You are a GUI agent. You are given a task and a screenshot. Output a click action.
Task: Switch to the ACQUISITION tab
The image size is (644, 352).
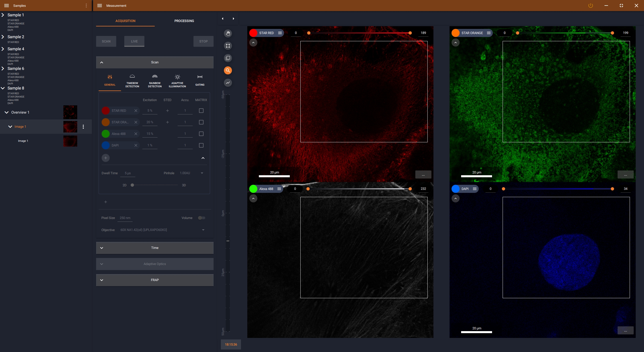(x=125, y=21)
